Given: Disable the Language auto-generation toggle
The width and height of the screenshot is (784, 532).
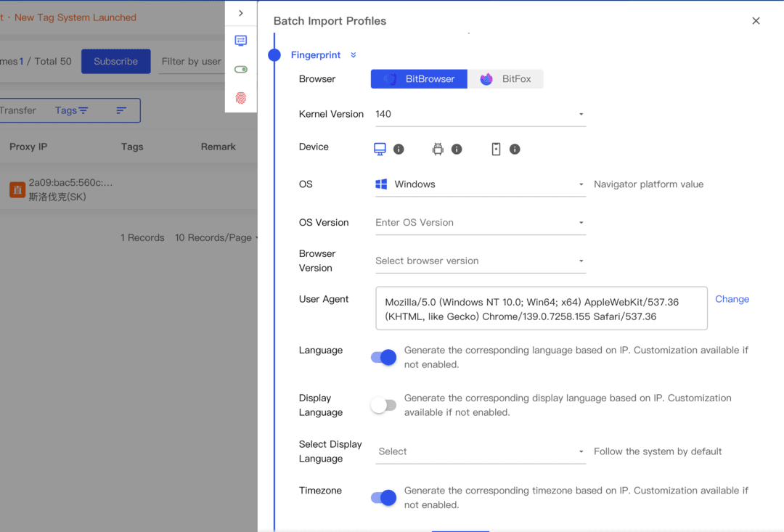Looking at the screenshot, I should [x=383, y=357].
